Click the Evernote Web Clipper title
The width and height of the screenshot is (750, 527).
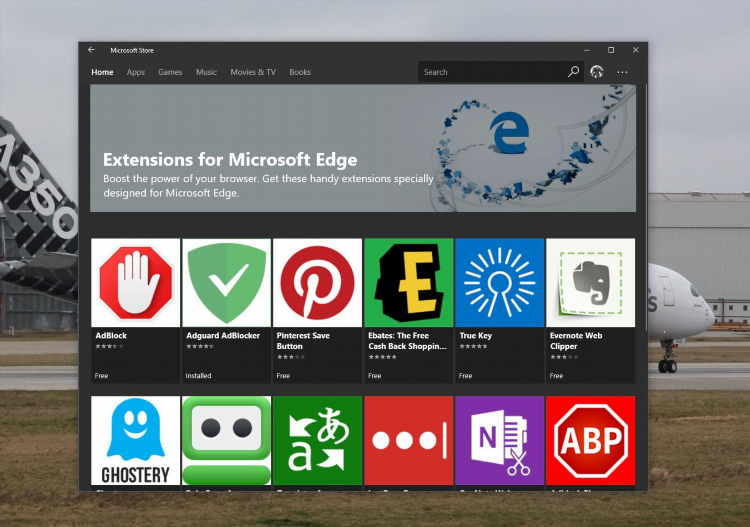tap(576, 341)
